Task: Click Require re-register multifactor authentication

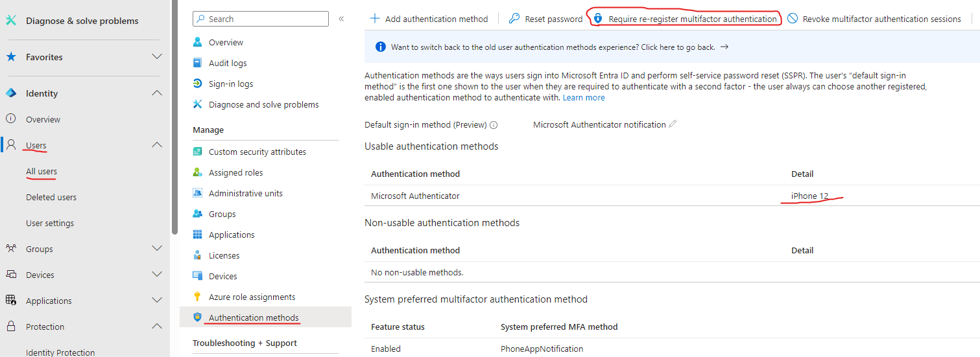Action: (x=685, y=19)
